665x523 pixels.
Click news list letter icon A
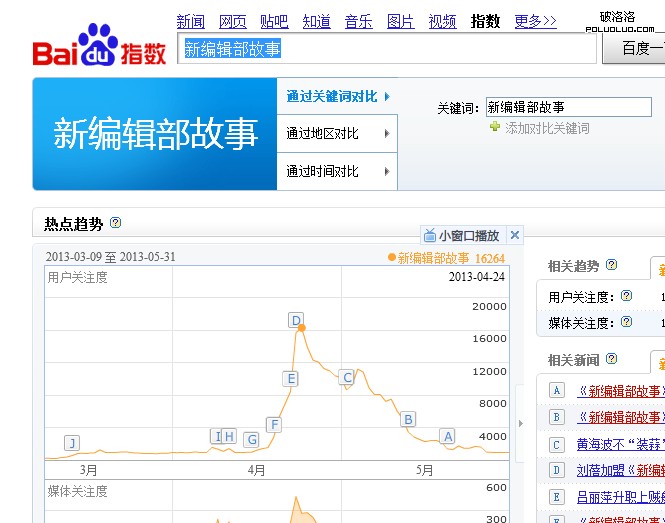pyautogui.click(x=556, y=390)
